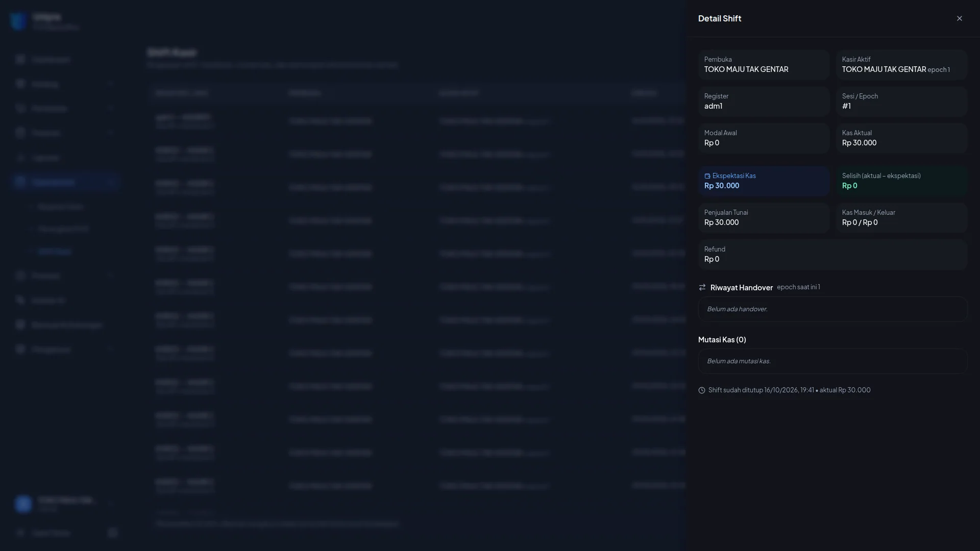Close the Detail Shift panel

tap(959, 18)
